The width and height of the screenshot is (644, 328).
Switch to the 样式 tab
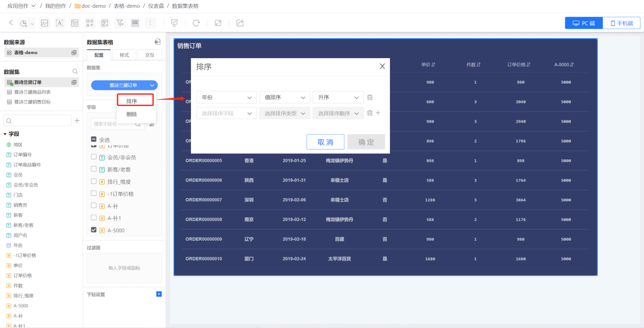(x=124, y=55)
